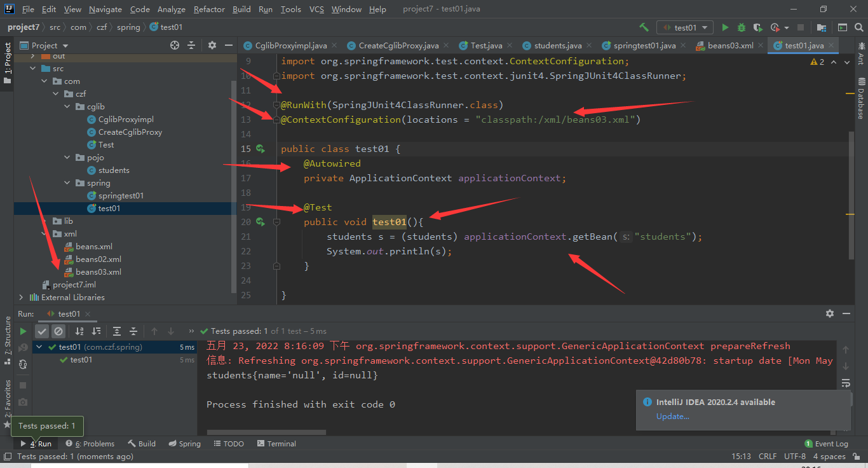
Task: Click gutter run icon beside class test01
Action: (260, 149)
